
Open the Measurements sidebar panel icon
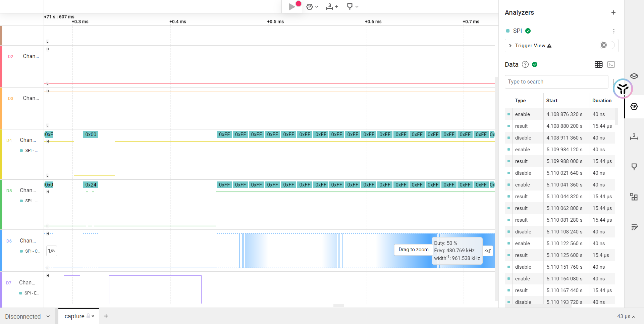point(634,137)
